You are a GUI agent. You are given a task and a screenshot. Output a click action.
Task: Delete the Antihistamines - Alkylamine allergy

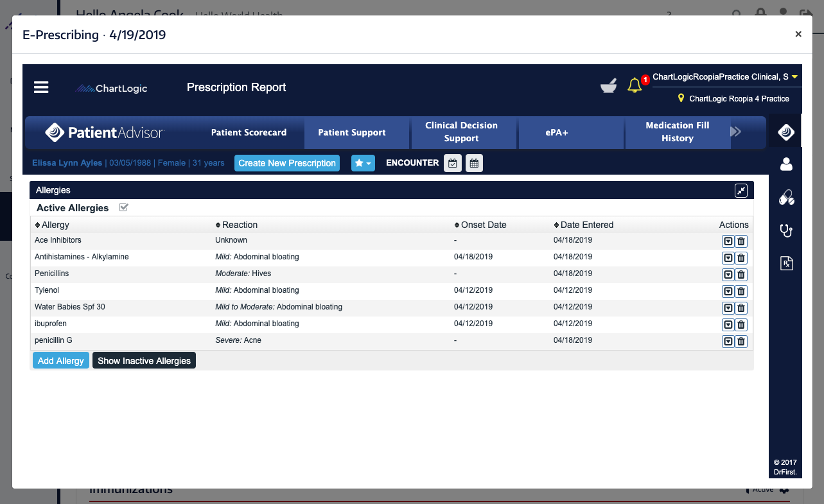click(741, 258)
